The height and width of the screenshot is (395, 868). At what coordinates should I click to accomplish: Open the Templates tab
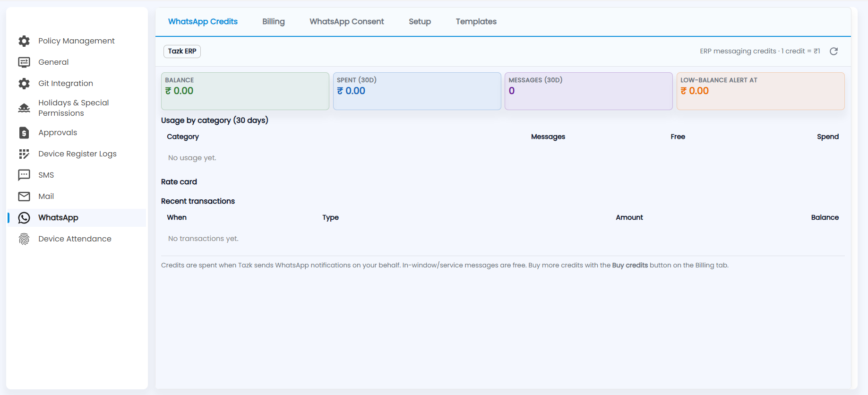(x=476, y=22)
